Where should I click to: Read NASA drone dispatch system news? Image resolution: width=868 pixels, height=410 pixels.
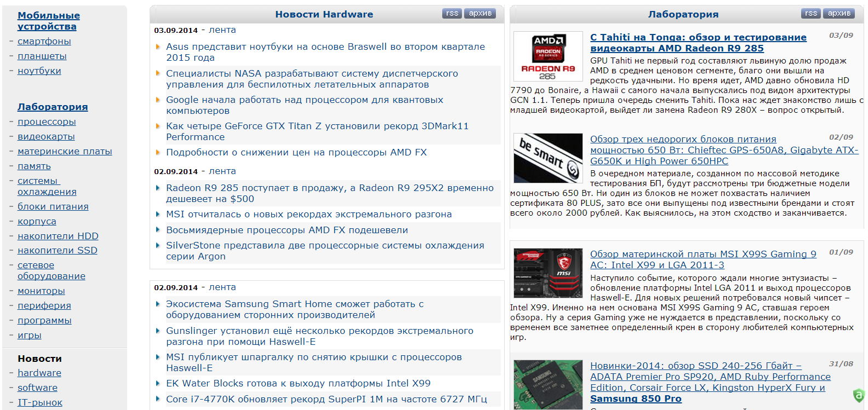point(312,79)
